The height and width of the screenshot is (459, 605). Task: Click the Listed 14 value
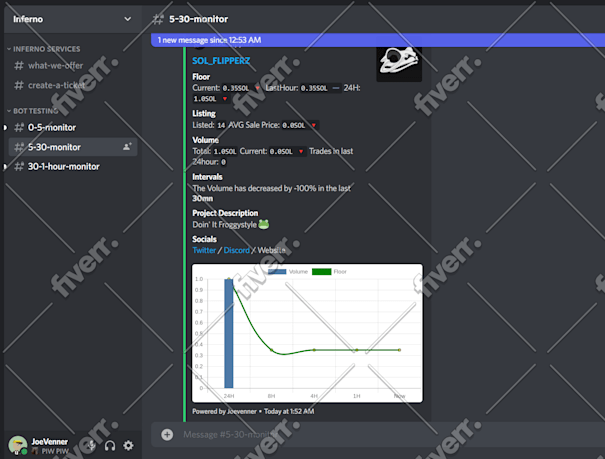coord(221,125)
